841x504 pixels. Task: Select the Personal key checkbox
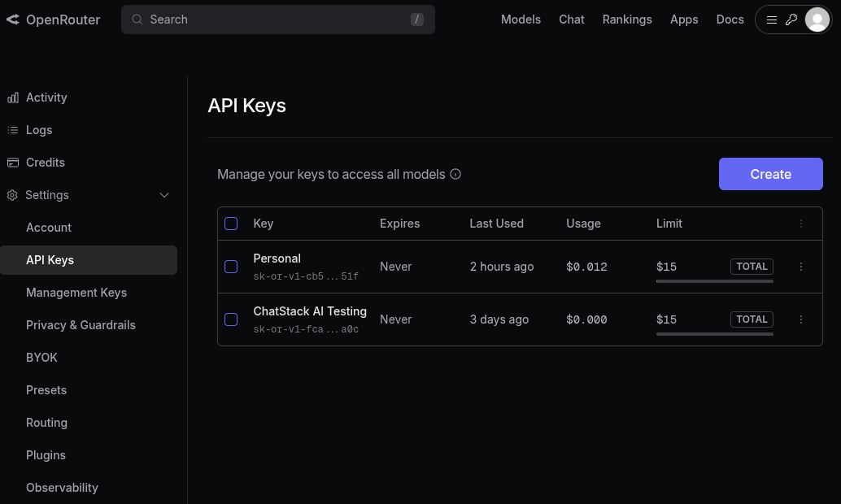pyautogui.click(x=231, y=267)
